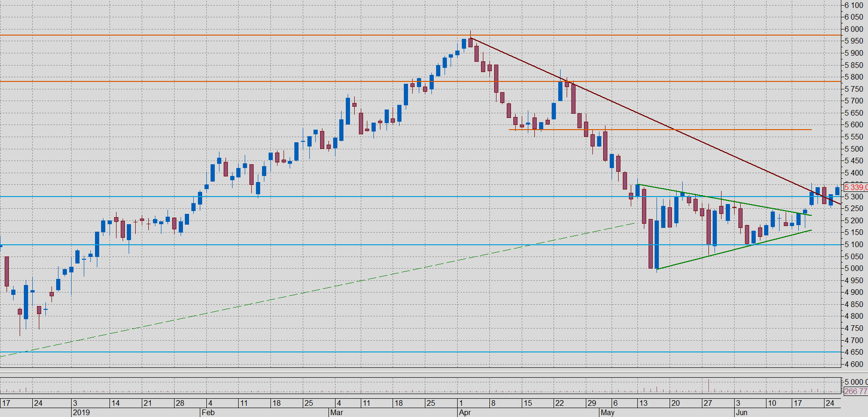This screenshot has width=868, height=417.
Task: Click the 4 600 price axis label
Action: pyautogui.click(x=854, y=364)
